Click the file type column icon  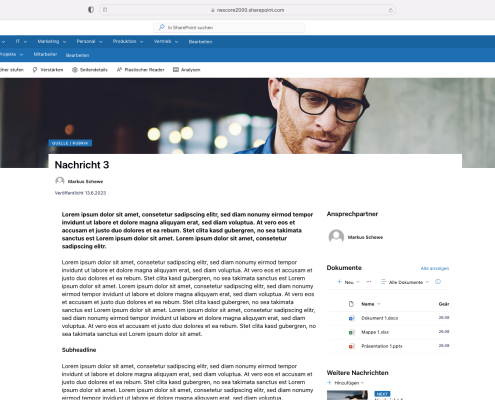[x=351, y=304]
